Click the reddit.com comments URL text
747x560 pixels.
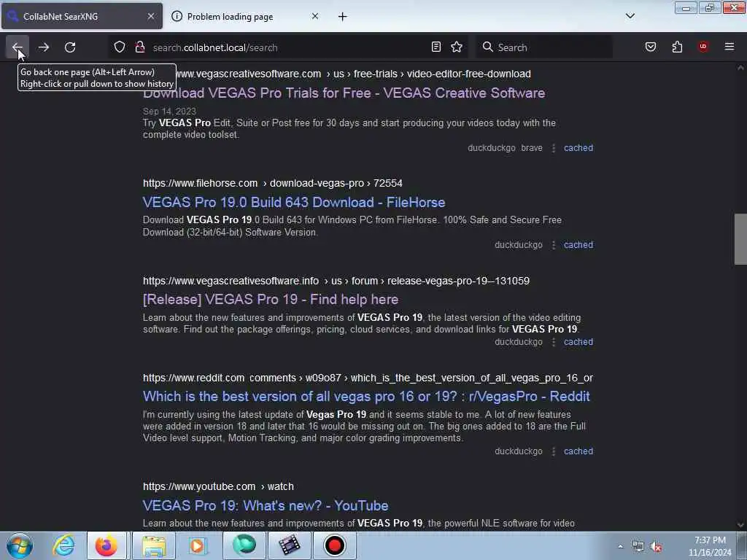point(368,378)
